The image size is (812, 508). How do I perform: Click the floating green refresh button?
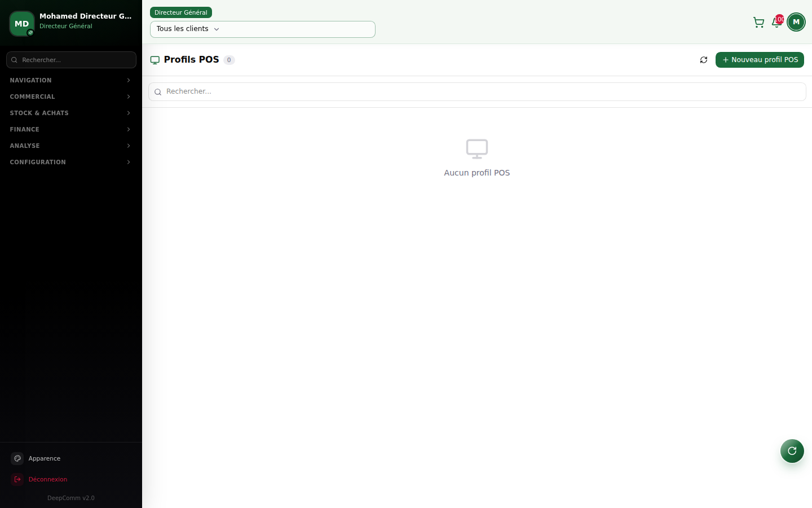click(x=792, y=450)
